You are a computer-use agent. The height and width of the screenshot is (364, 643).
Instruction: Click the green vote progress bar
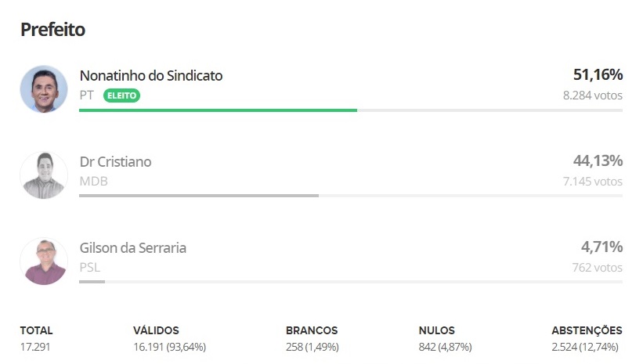[x=219, y=110]
